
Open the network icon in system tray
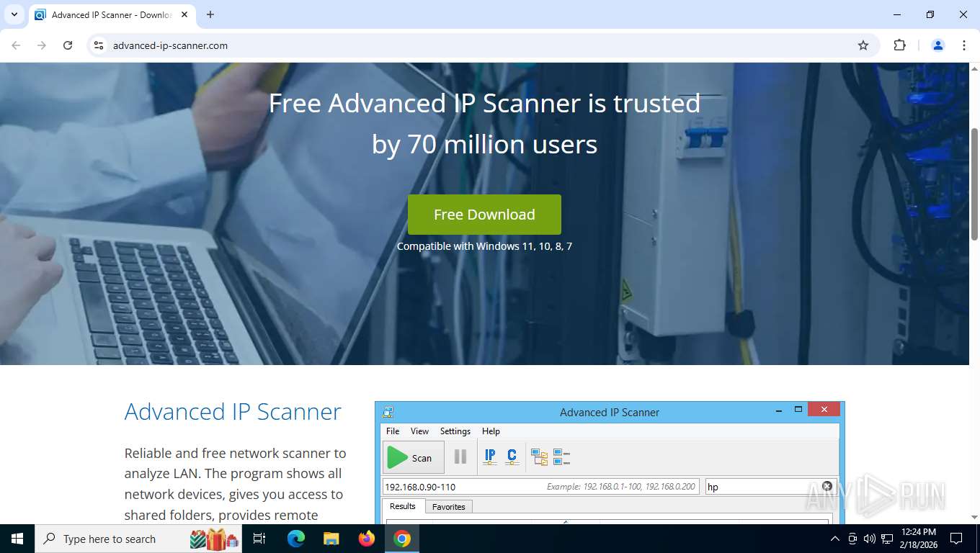886,539
